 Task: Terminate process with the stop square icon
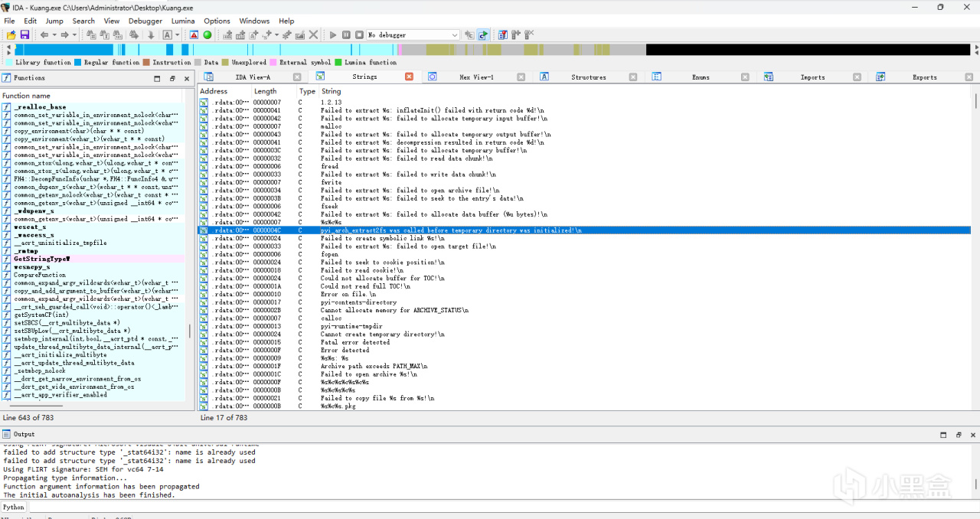(x=359, y=35)
